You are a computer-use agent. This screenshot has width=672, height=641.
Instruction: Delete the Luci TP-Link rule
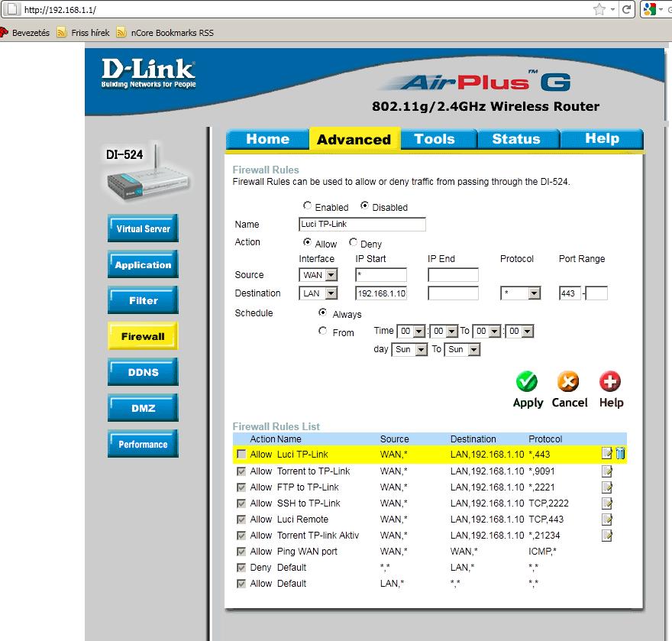(x=620, y=453)
